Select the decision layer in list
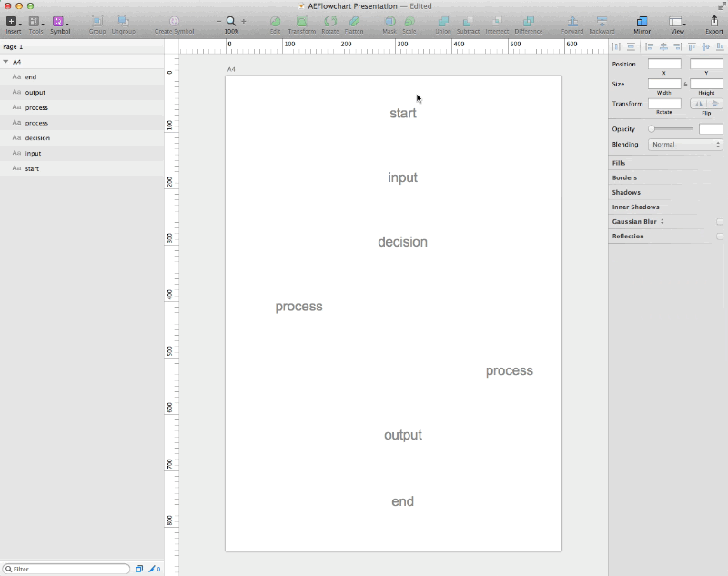728x576 pixels. tap(37, 138)
